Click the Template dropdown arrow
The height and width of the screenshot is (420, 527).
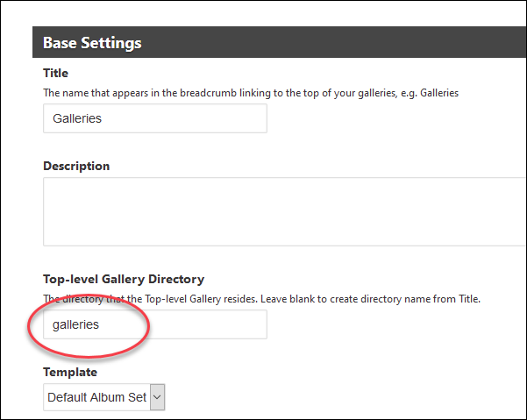[157, 397]
